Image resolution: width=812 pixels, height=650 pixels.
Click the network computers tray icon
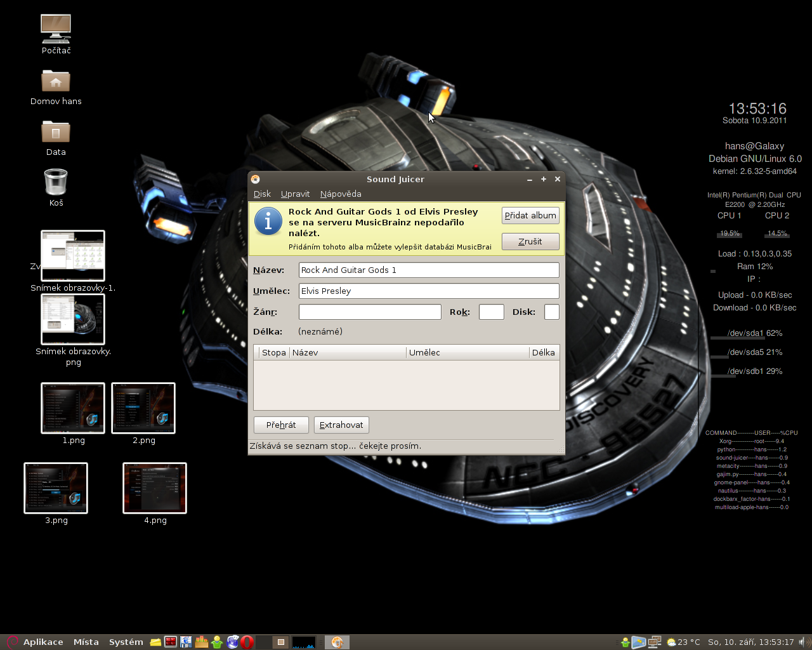click(x=655, y=642)
